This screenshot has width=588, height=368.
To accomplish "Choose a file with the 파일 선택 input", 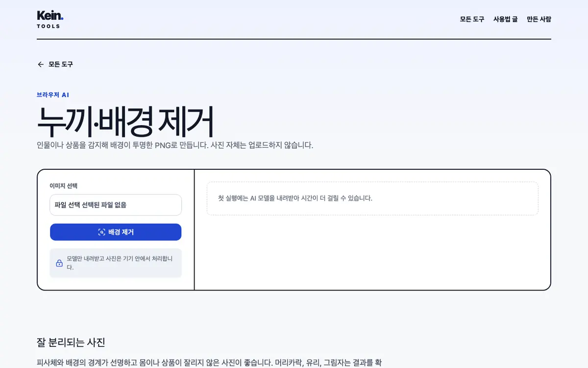I will [x=116, y=205].
